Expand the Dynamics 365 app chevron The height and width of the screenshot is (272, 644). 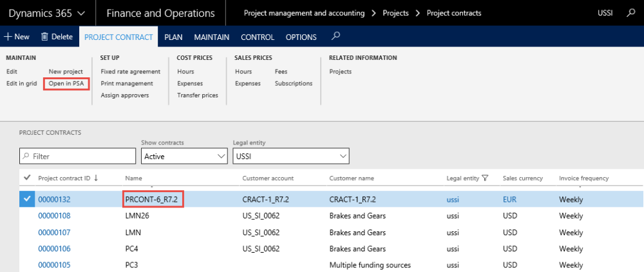(81, 13)
